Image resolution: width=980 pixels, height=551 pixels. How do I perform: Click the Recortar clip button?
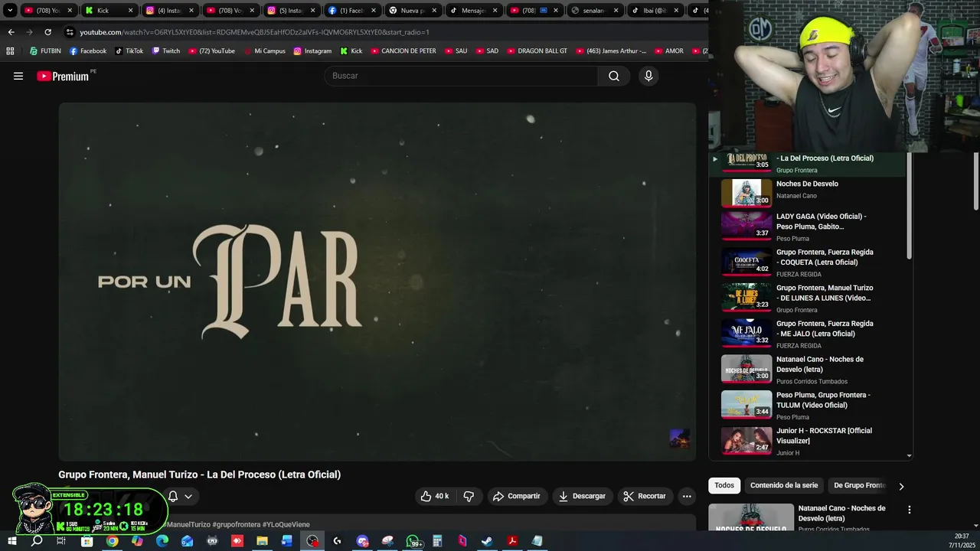(645, 496)
